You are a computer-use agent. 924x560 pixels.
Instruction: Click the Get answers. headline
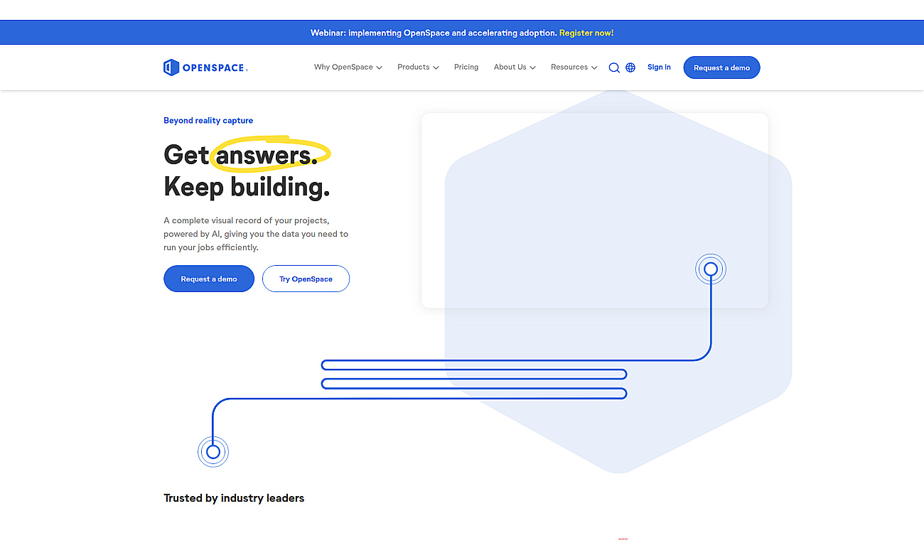(241, 155)
